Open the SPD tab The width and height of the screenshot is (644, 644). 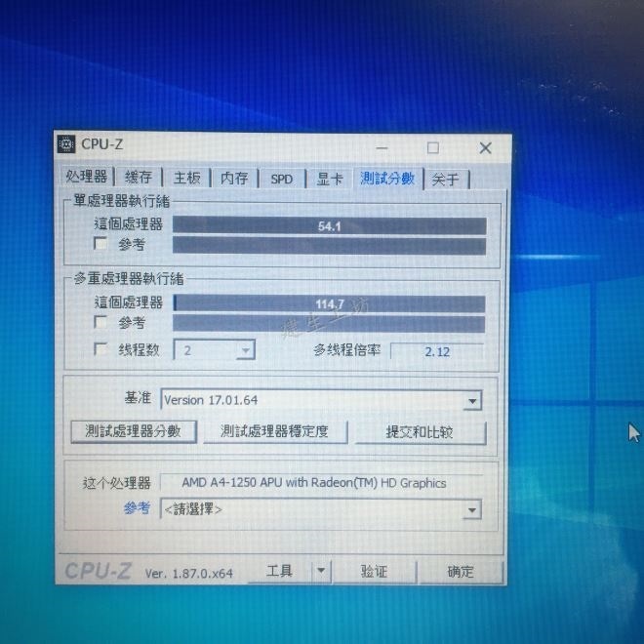click(282, 180)
